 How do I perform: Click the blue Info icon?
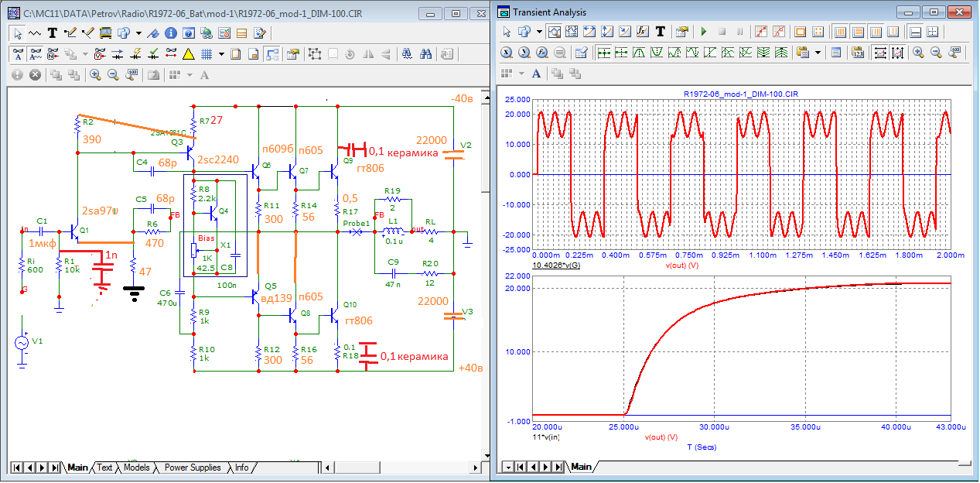point(170,33)
